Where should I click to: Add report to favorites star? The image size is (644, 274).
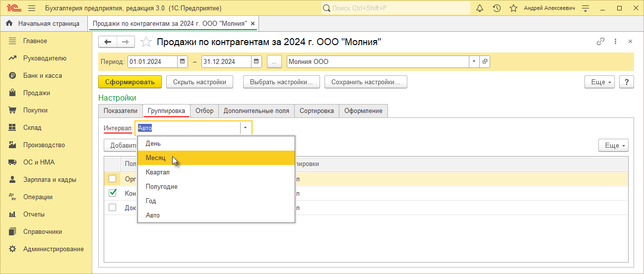[146, 42]
